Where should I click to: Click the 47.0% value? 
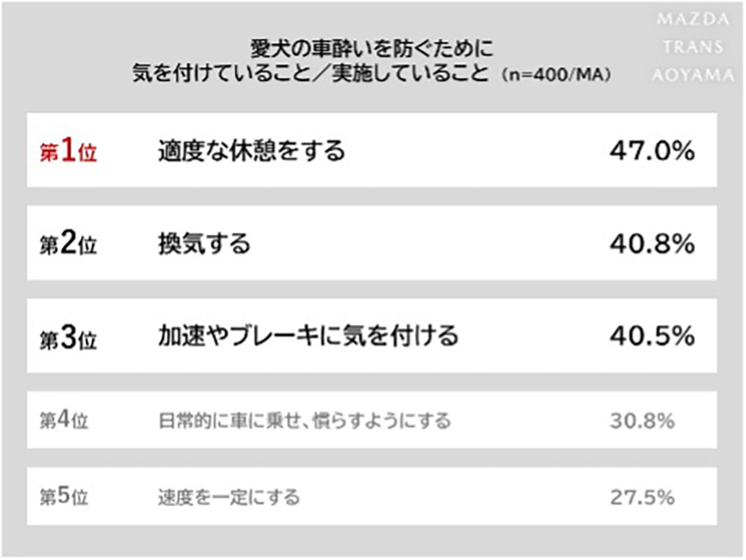pyautogui.click(x=651, y=151)
